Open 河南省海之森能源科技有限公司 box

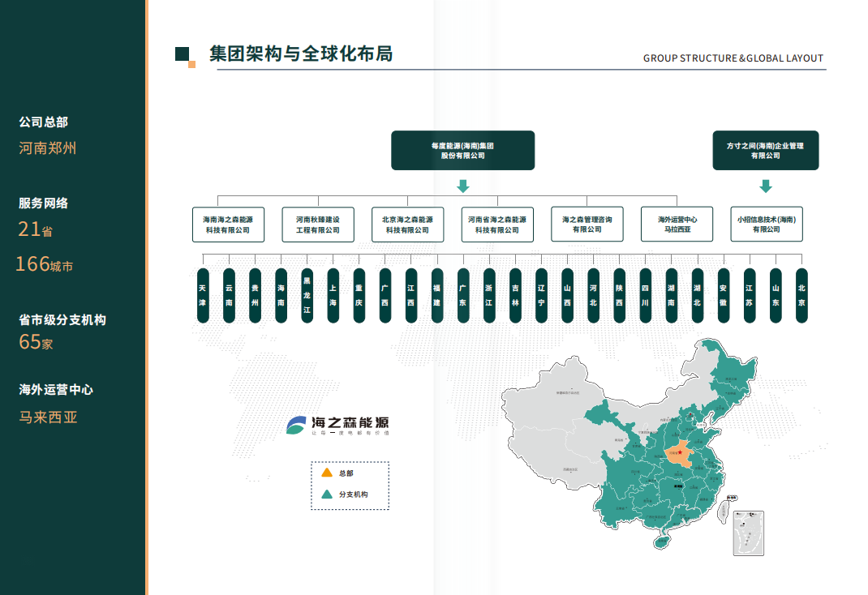(497, 225)
